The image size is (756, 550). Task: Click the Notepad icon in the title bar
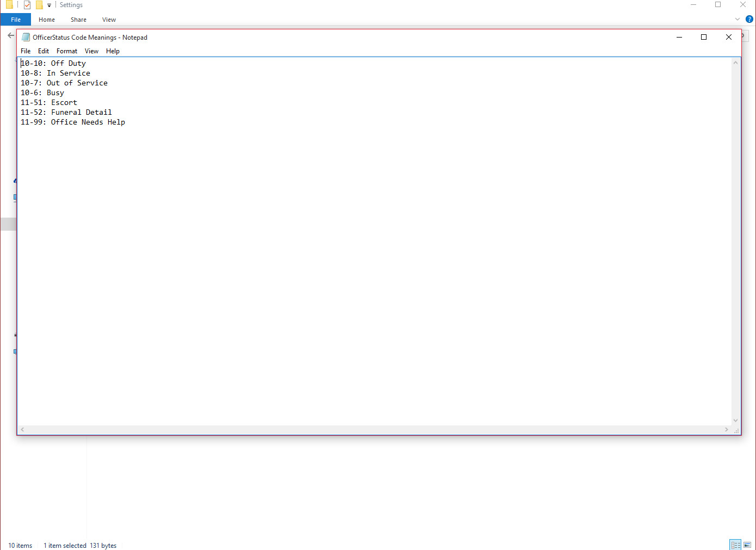click(26, 38)
